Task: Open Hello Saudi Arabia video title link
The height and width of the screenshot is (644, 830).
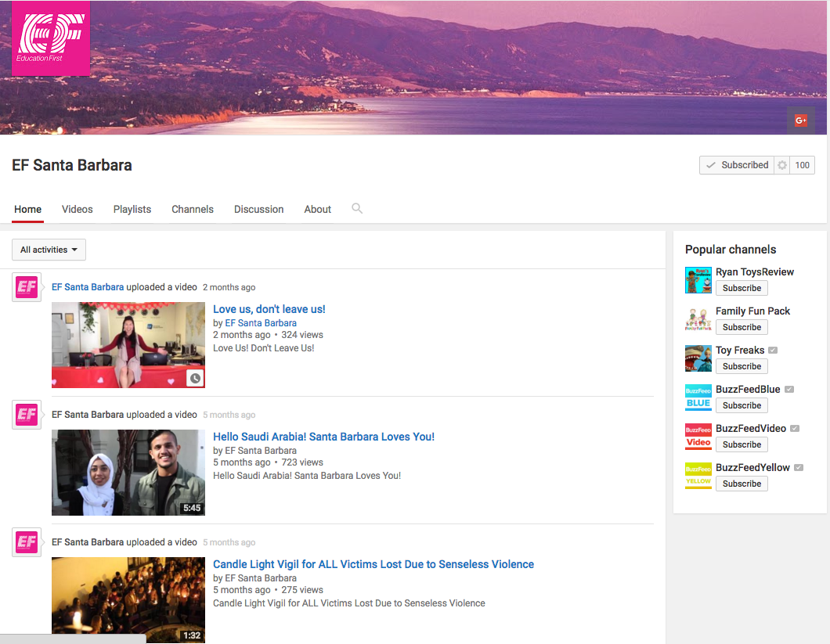Action: tap(323, 437)
